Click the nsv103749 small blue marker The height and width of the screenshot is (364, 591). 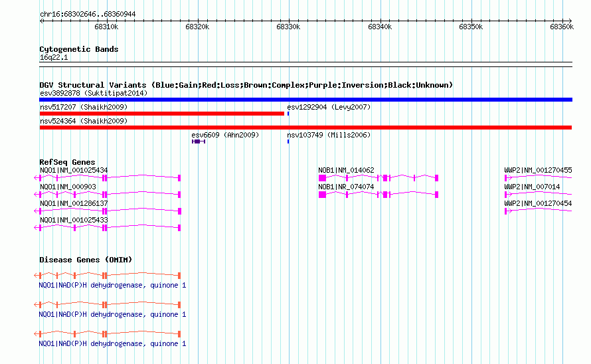click(x=288, y=141)
